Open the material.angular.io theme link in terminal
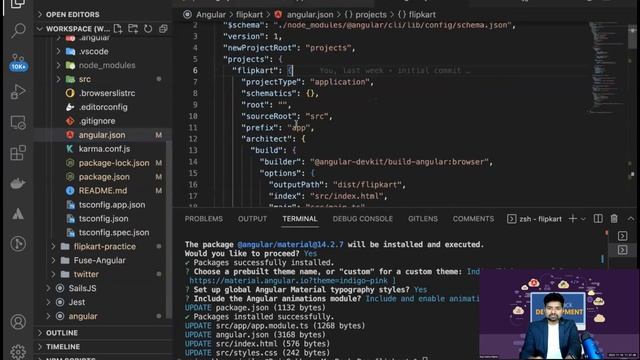The height and width of the screenshot is (360, 640). [289, 280]
